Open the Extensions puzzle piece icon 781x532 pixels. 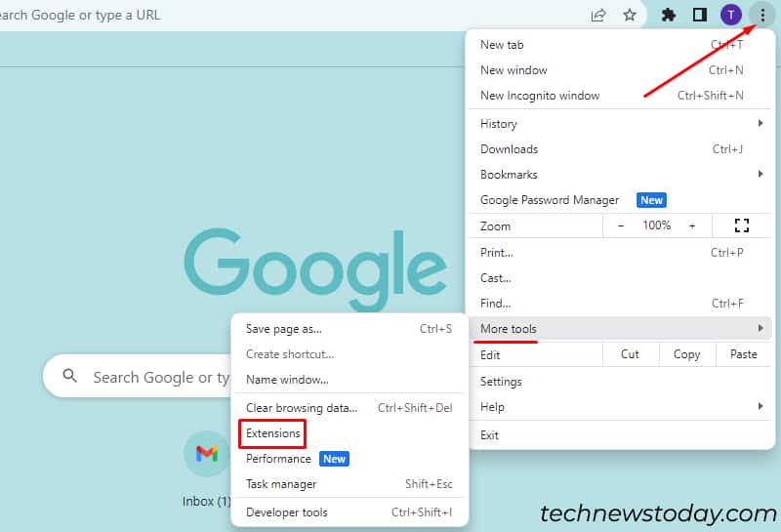tap(669, 15)
